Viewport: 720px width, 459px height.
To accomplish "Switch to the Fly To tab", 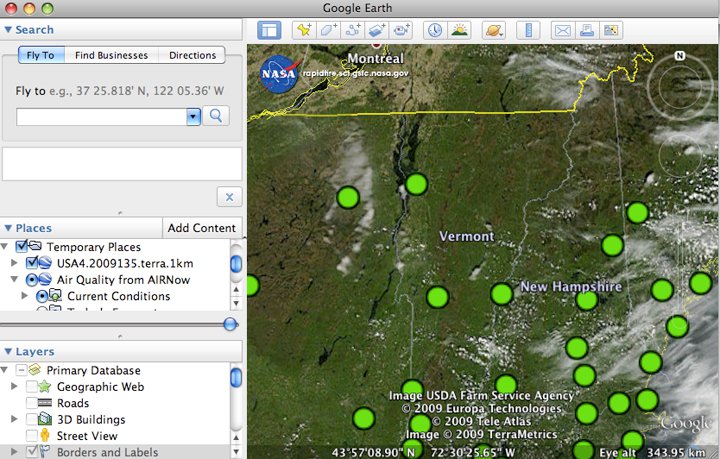I will tap(40, 55).
